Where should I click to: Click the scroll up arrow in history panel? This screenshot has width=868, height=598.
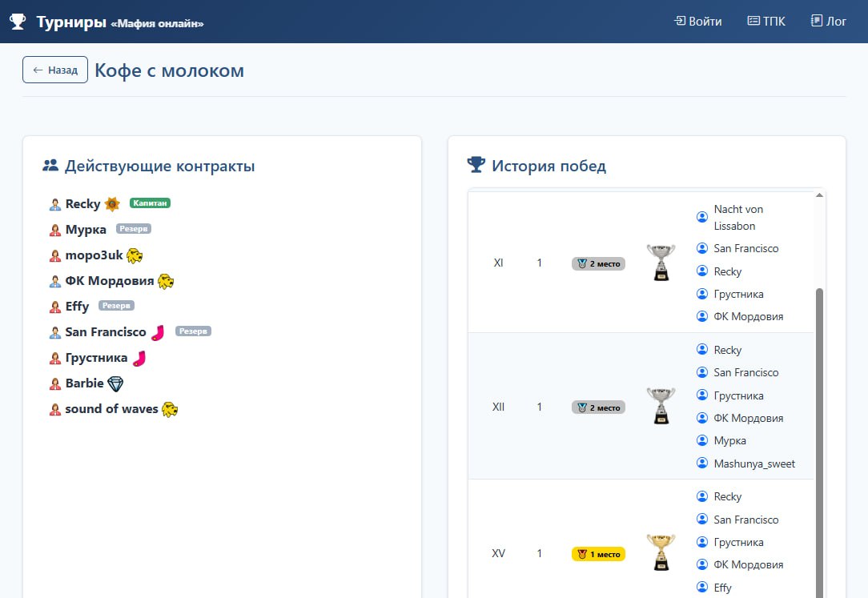(819, 195)
